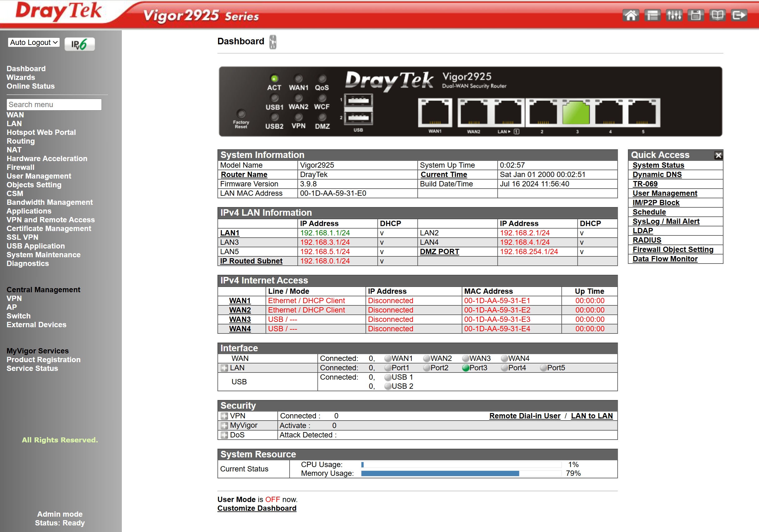The image size is (759, 532).
Task: Click the floppy disk save icon
Action: tap(696, 15)
